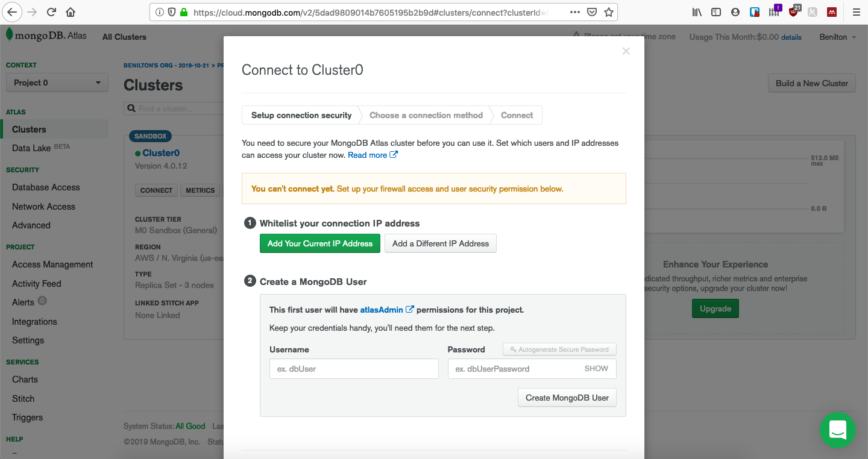Open the Cluster0 name link
Viewport: 868px width, 459px height.
click(161, 153)
